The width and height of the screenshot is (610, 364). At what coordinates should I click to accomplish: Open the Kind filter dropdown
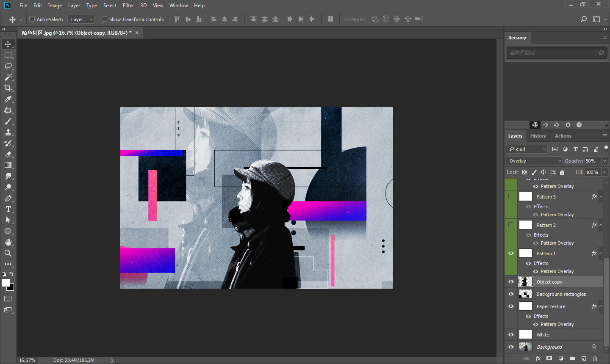click(x=527, y=149)
